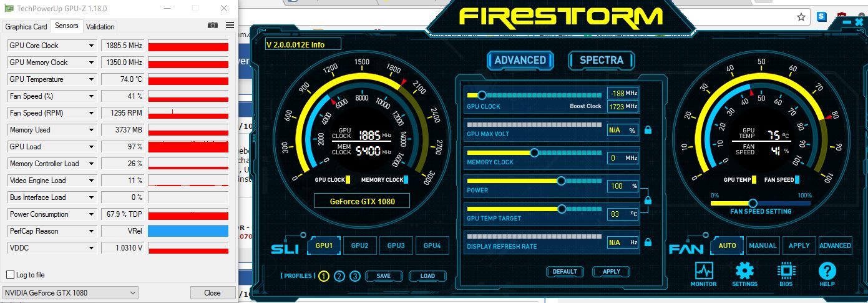Switch to the Graphics Card tab
This screenshot has width=868, height=303.
pos(26,26)
